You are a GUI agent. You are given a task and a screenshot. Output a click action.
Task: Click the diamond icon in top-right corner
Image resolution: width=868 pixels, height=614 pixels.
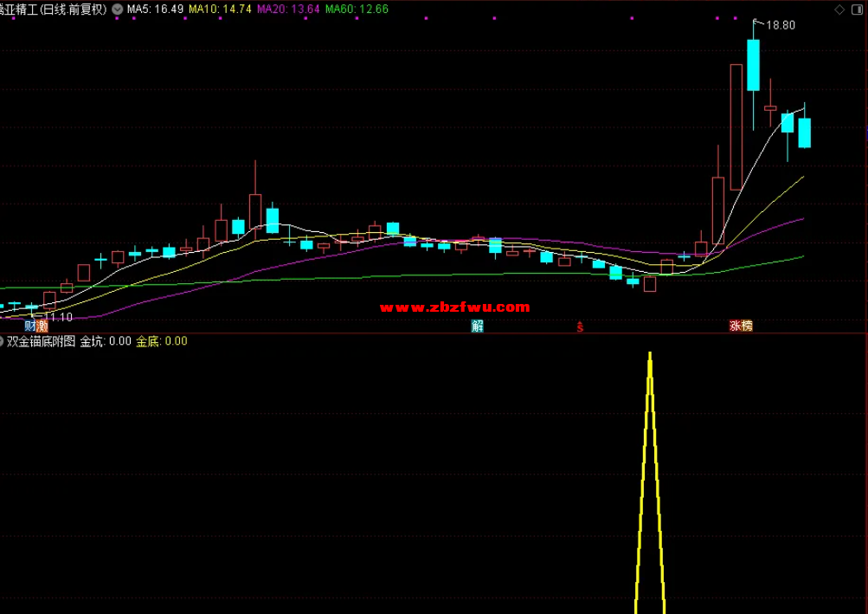pyautogui.click(x=839, y=10)
